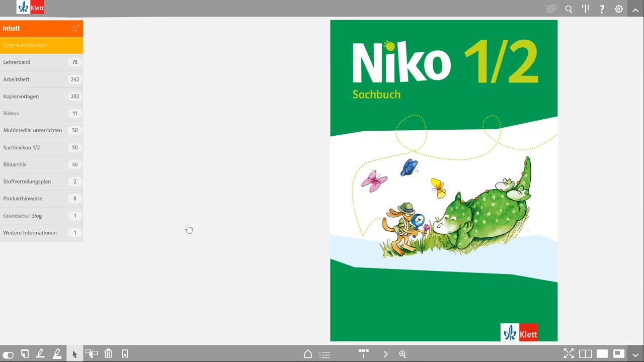Open the bookshelf icon next to search
The width and height of the screenshot is (644, 362).
pyautogui.click(x=586, y=9)
